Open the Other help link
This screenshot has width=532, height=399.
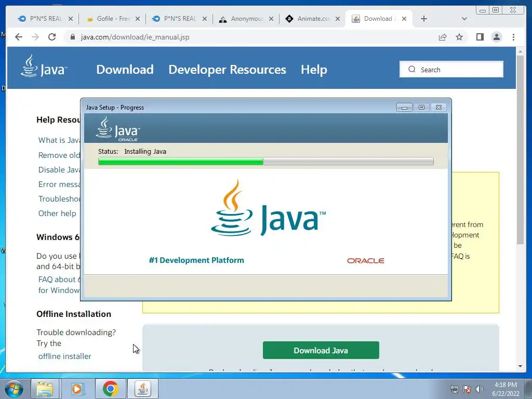(57, 214)
